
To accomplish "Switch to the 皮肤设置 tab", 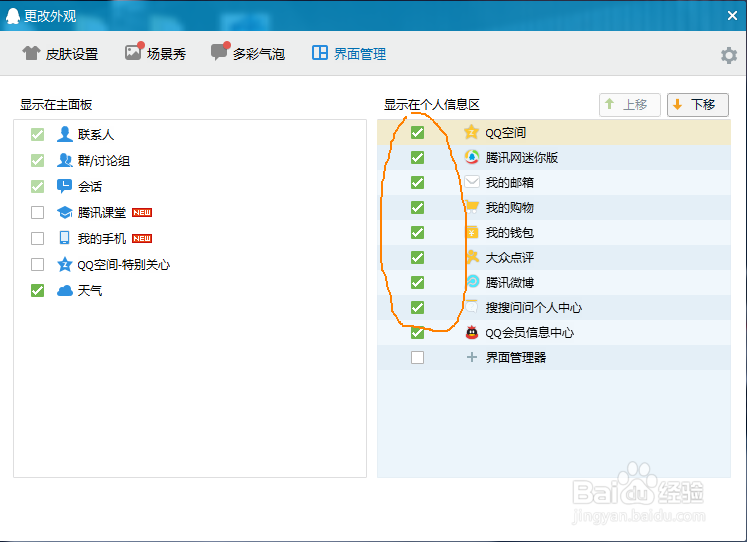I will (60, 53).
